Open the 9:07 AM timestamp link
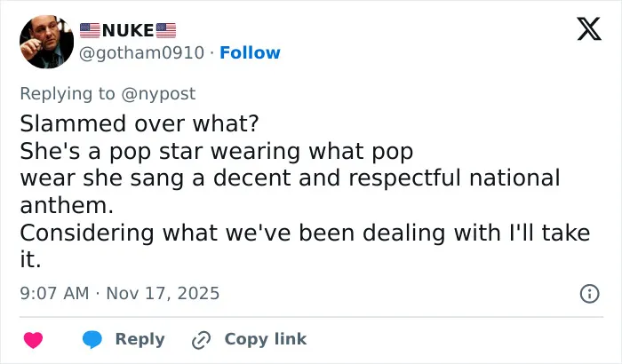 [54, 294]
